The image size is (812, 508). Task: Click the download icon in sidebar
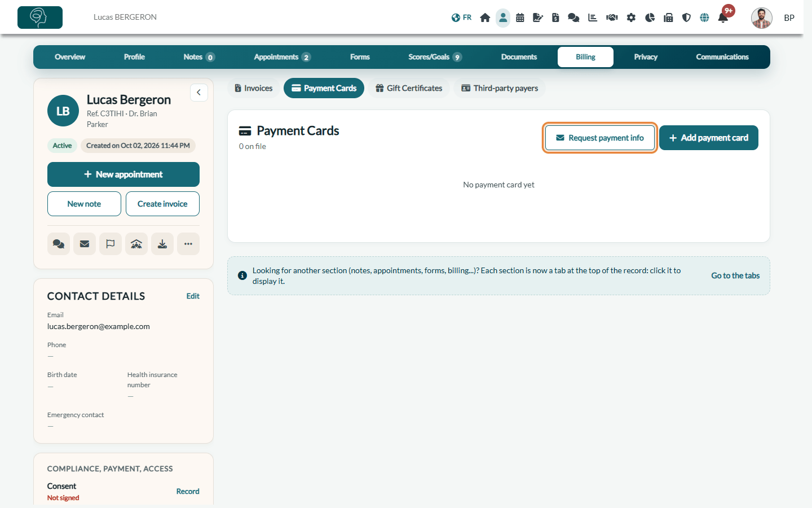(162, 244)
